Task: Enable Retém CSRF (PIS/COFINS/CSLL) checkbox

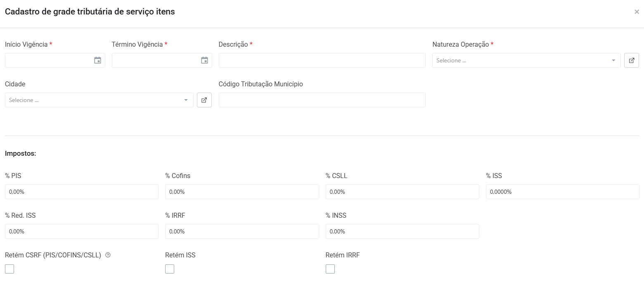Action: (x=9, y=269)
